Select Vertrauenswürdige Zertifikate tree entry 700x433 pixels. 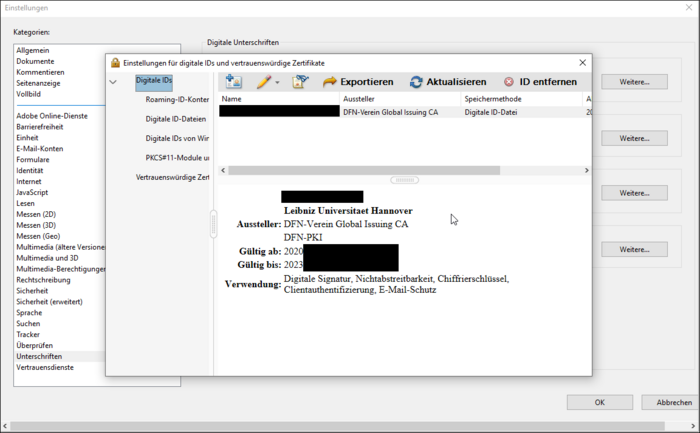(x=172, y=177)
